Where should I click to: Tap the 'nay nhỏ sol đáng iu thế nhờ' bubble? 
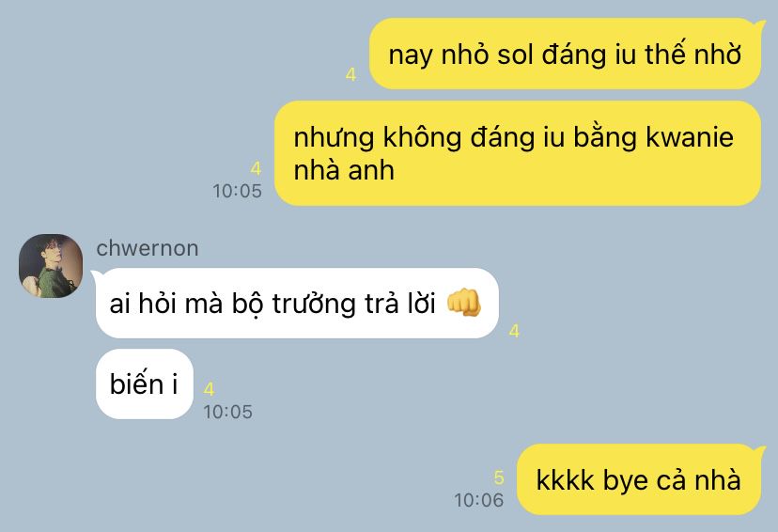point(565,55)
